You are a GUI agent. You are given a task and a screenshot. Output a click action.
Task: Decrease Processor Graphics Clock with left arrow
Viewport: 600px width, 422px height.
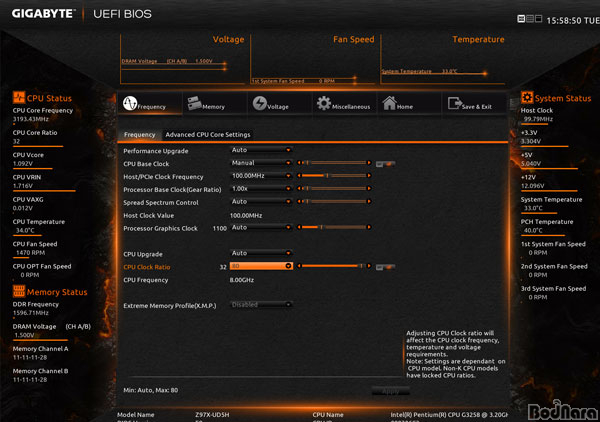(x=299, y=227)
